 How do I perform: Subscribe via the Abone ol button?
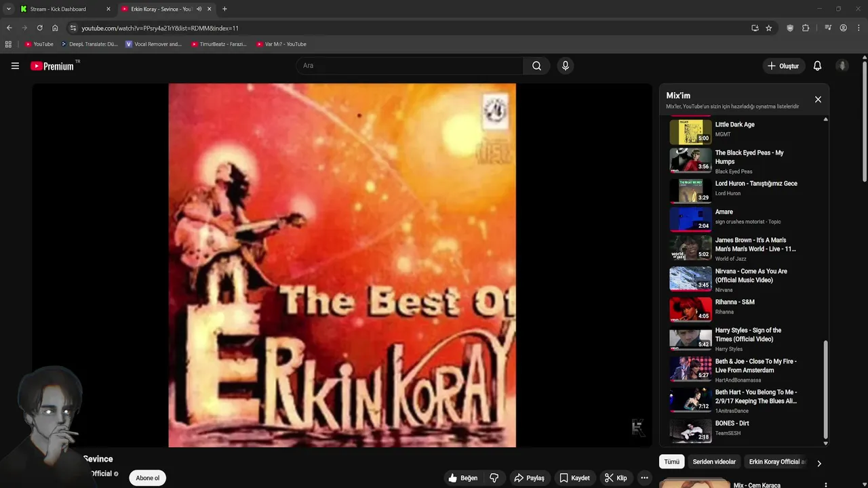[x=147, y=478]
